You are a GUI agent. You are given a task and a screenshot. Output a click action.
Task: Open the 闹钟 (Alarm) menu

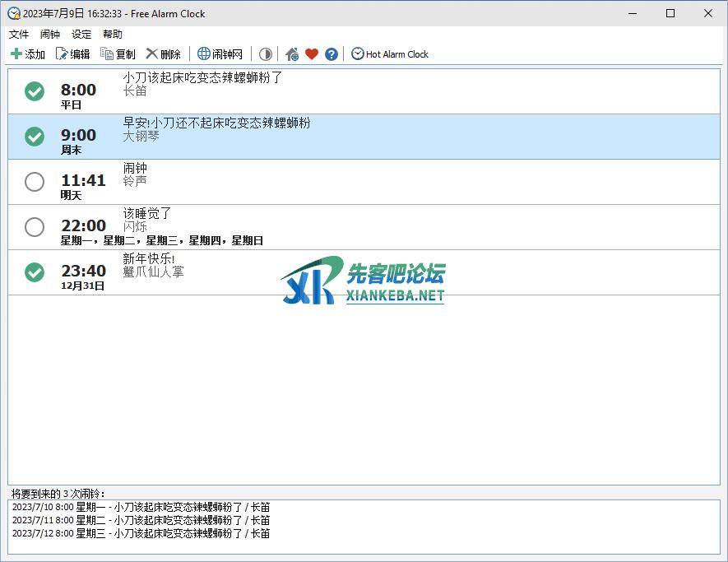click(x=50, y=35)
